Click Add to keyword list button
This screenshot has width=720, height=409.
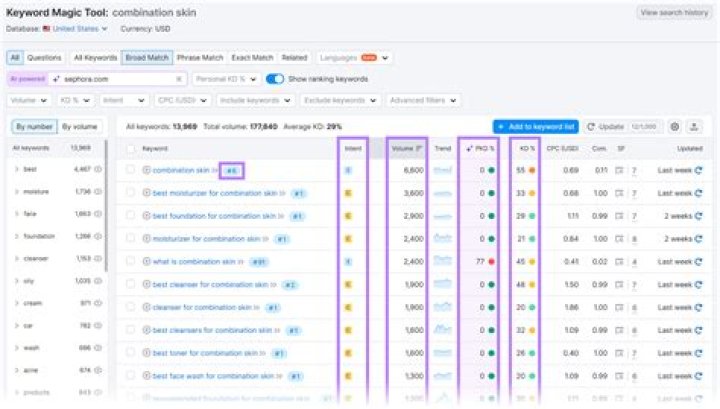coord(535,127)
